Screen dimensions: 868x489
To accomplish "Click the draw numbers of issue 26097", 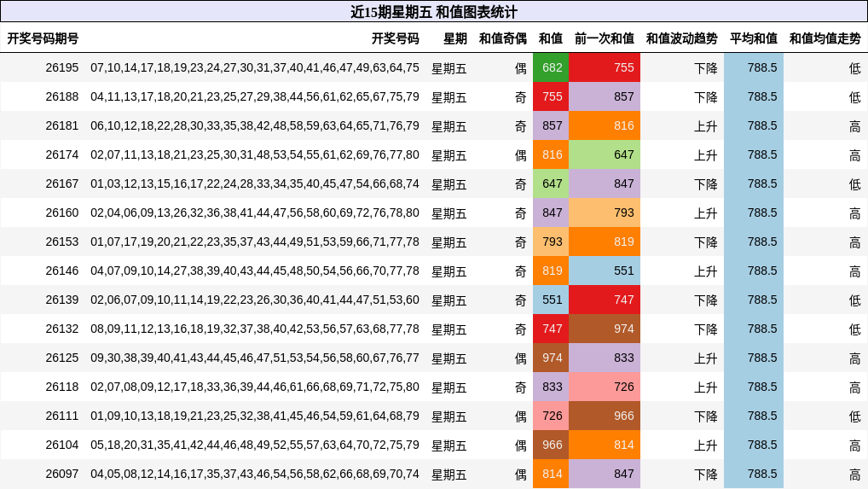I will (255, 474).
